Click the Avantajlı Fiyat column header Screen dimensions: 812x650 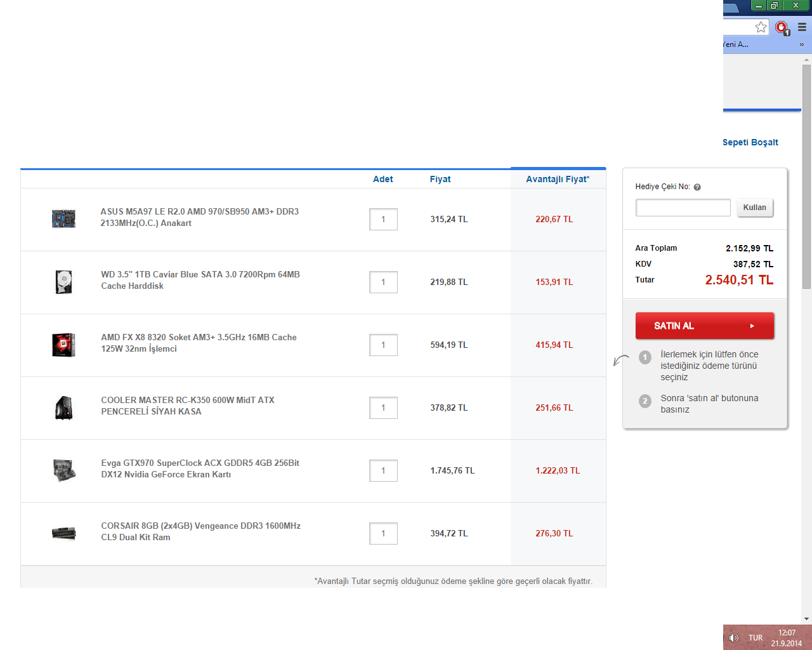point(558,179)
